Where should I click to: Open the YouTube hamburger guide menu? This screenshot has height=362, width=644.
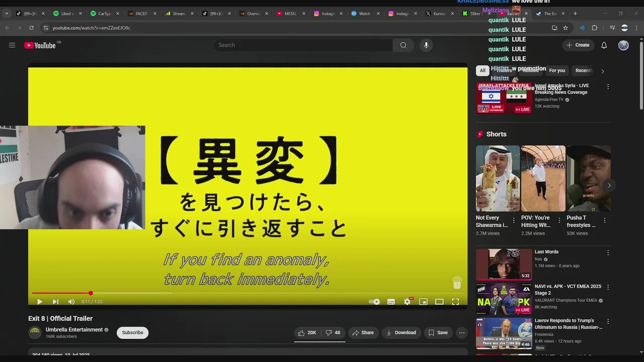(x=12, y=45)
